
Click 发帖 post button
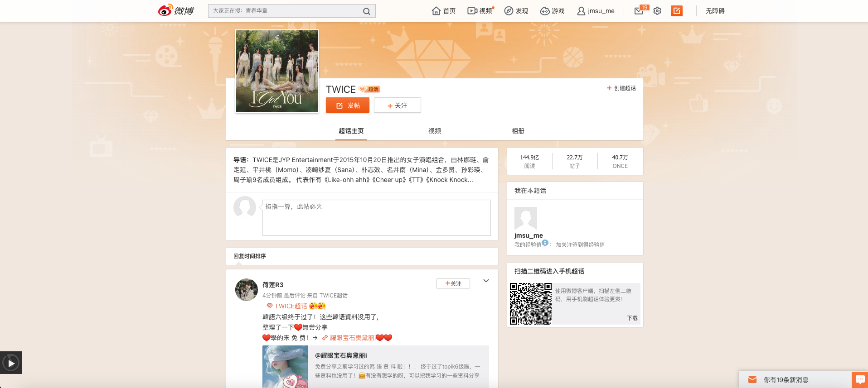pos(348,105)
